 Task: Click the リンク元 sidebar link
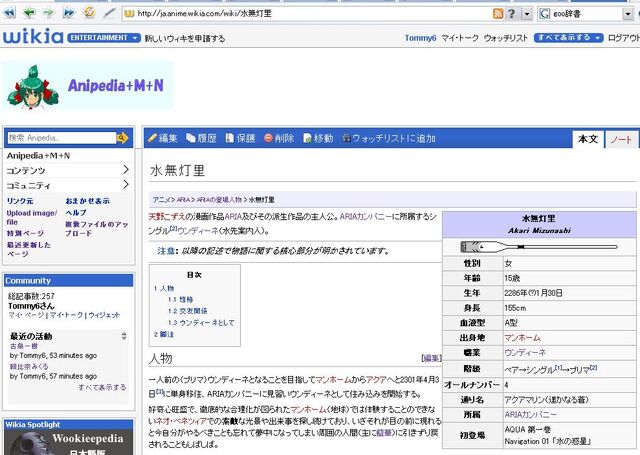point(20,201)
